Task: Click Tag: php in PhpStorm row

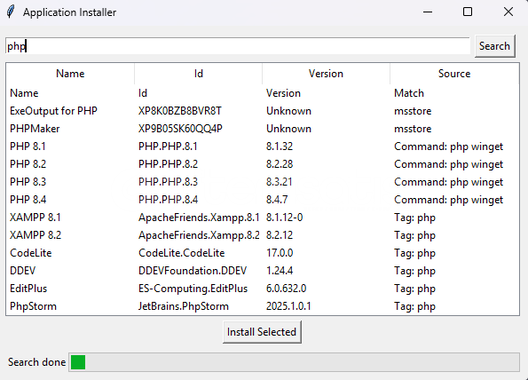Action: (415, 307)
